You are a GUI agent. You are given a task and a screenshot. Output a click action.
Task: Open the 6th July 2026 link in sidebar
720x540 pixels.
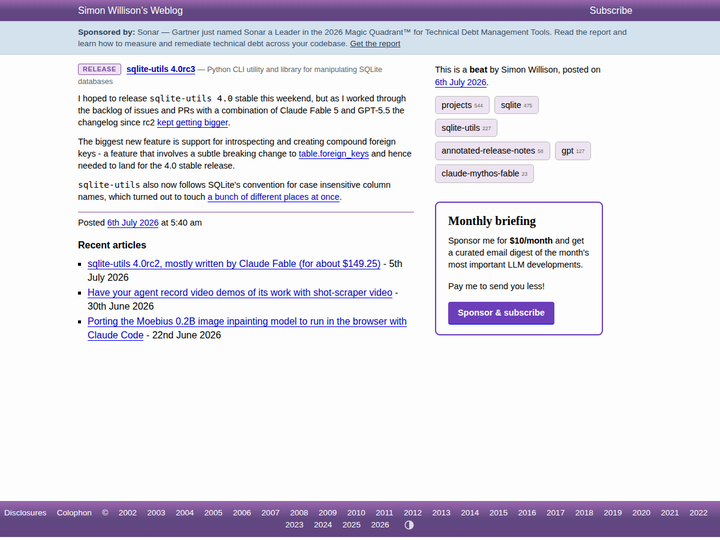pos(460,82)
